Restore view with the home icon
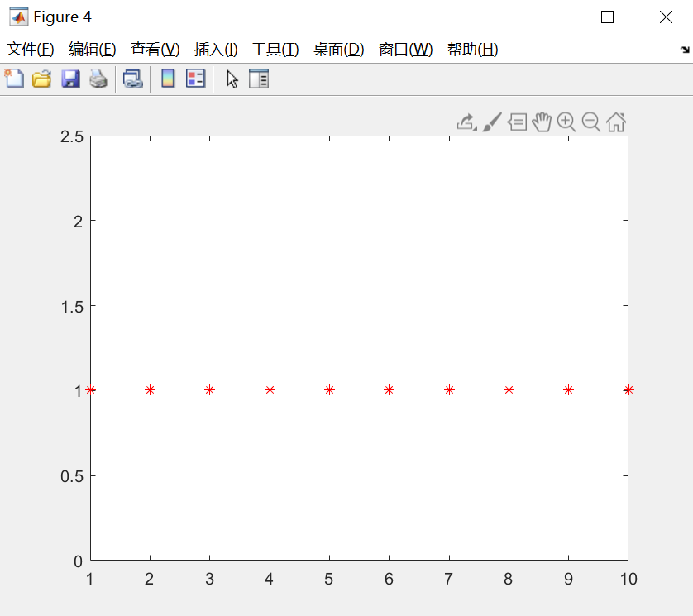The width and height of the screenshot is (693, 616). coord(616,122)
